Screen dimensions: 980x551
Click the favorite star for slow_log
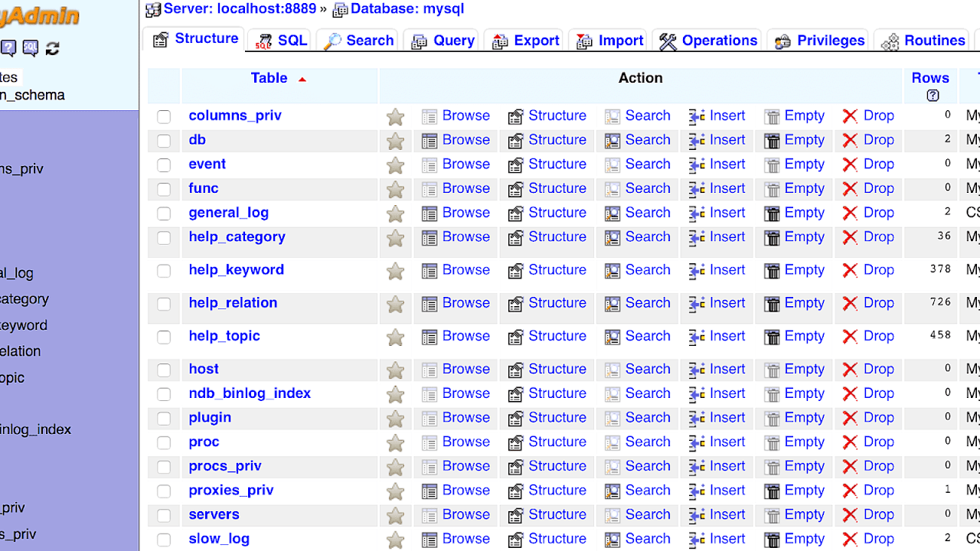[x=395, y=540]
